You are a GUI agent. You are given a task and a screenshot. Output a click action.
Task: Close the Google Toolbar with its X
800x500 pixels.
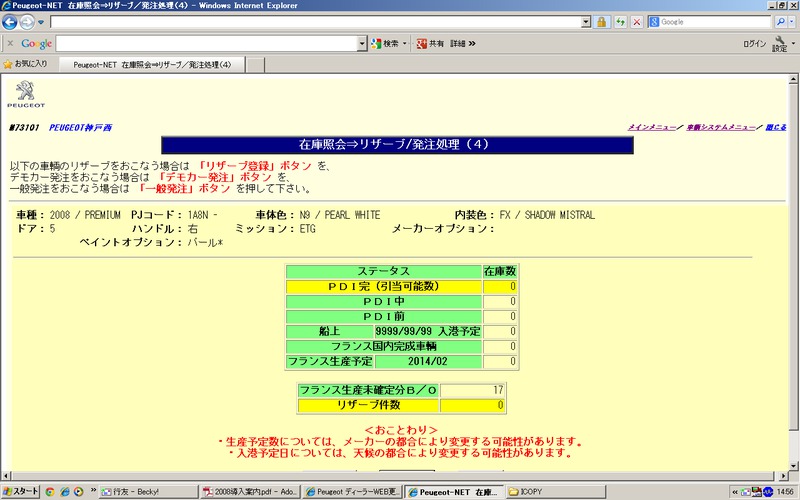click(10, 43)
